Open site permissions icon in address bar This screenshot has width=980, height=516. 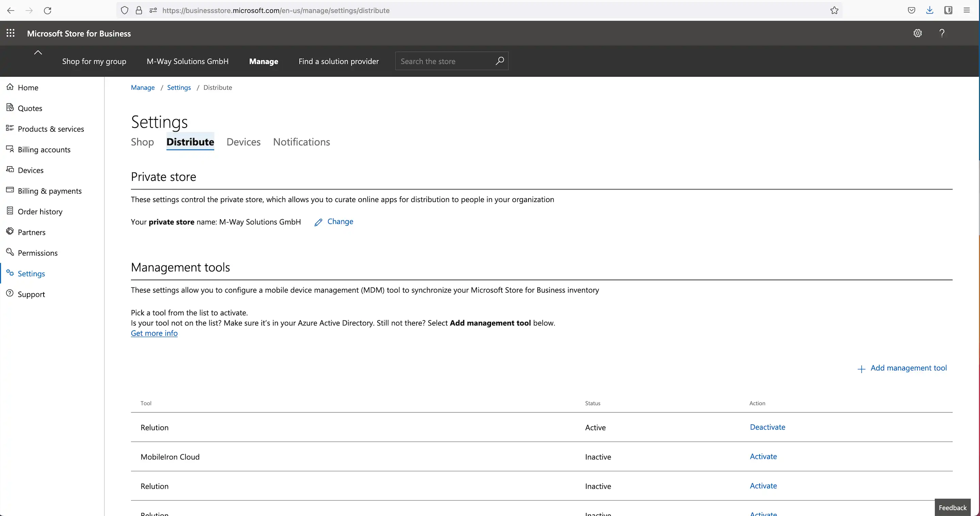[153, 10]
